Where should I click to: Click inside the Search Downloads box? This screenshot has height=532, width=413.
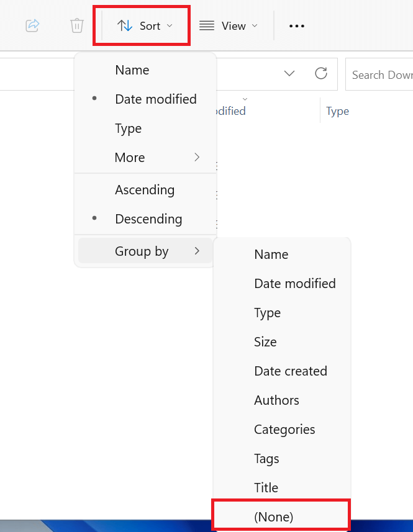click(x=382, y=74)
